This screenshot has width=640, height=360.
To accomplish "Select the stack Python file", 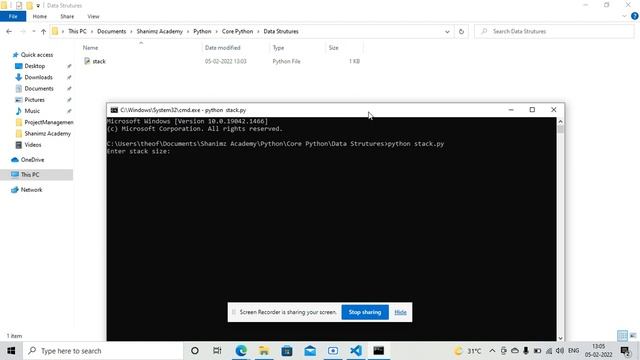I will tap(99, 61).
